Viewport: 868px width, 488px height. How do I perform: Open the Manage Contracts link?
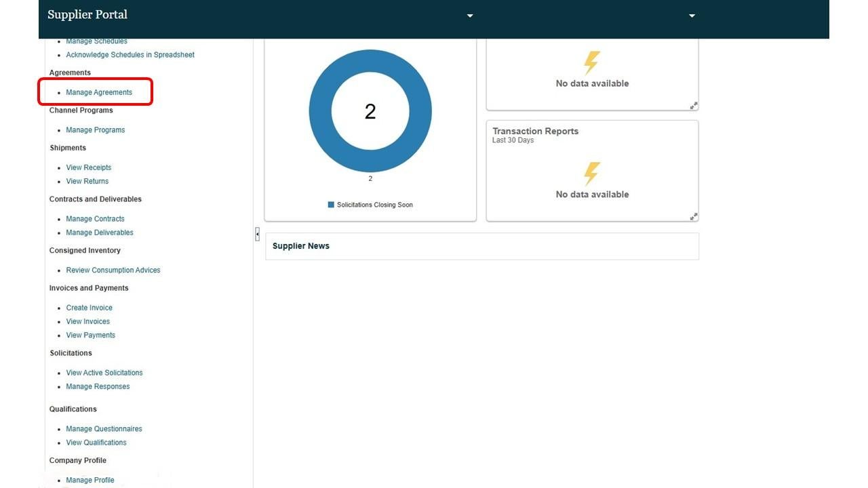pos(96,219)
